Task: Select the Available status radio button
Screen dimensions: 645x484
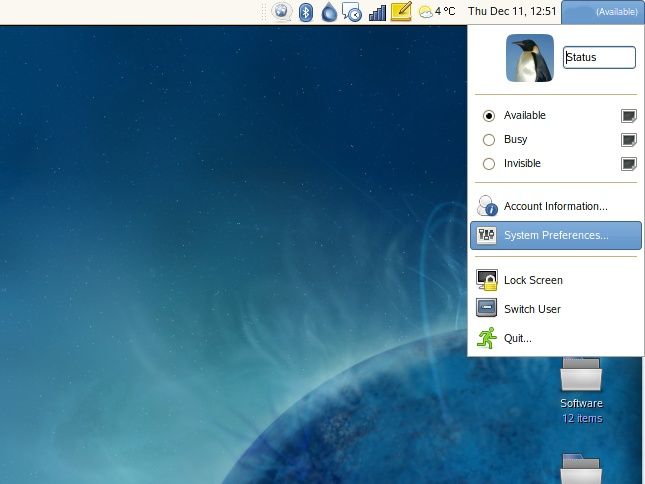Action: coord(489,116)
